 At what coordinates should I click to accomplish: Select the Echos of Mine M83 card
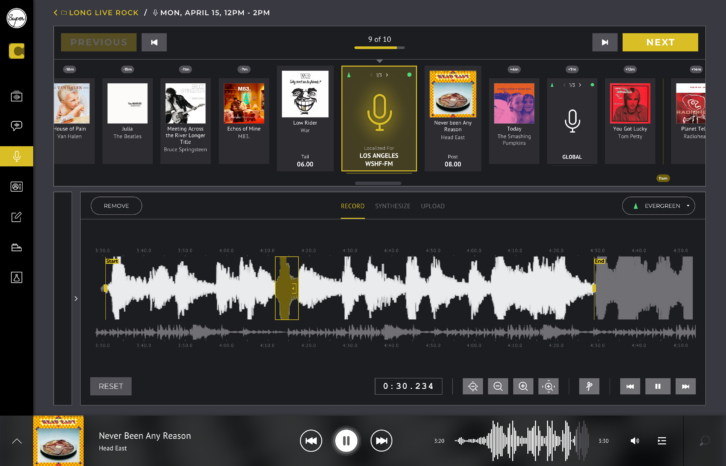pyautogui.click(x=244, y=121)
